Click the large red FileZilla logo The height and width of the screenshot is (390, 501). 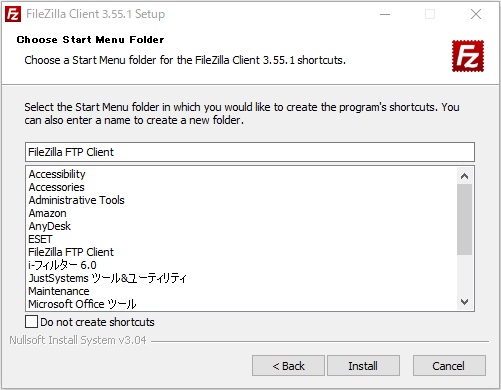[468, 56]
